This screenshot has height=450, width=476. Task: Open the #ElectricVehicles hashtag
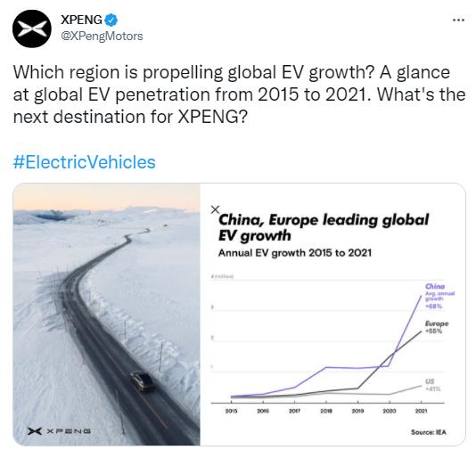point(84,162)
